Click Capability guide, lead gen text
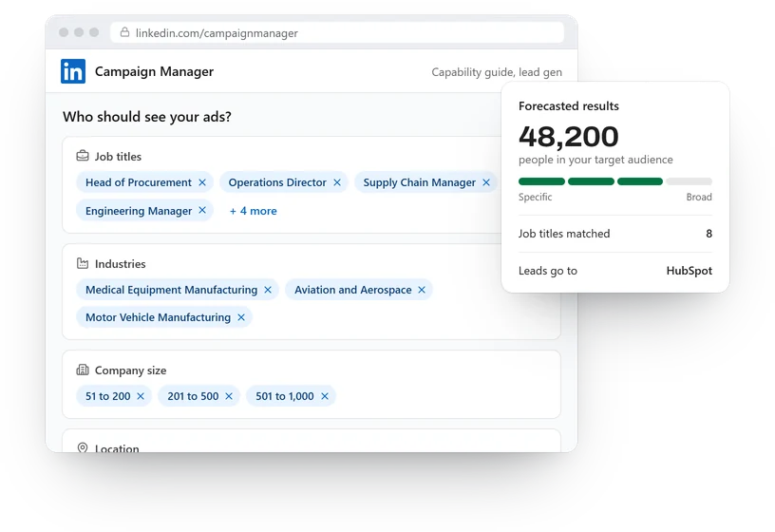This screenshot has height=532, width=775. tap(497, 72)
